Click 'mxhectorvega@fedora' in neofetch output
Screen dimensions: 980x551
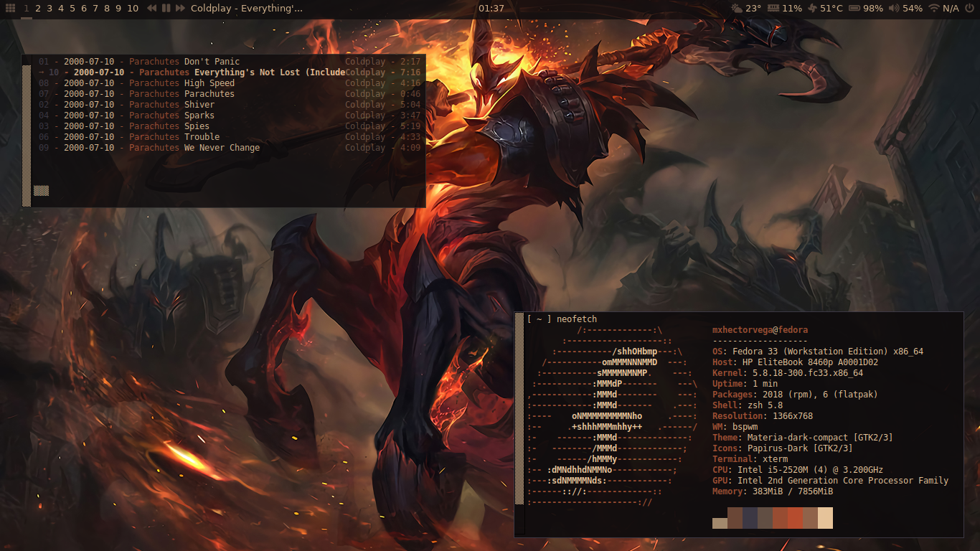(x=760, y=330)
